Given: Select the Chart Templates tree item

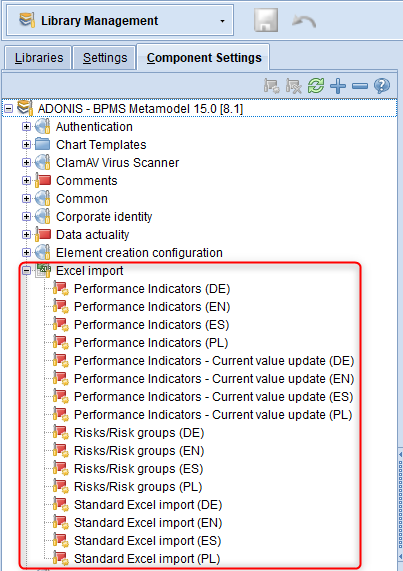Looking at the screenshot, I should 101,145.
